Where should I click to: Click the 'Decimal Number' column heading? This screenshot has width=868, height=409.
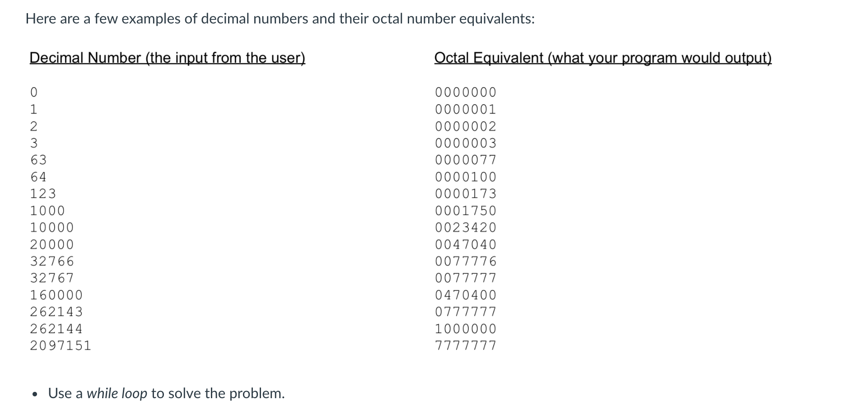[x=167, y=58]
